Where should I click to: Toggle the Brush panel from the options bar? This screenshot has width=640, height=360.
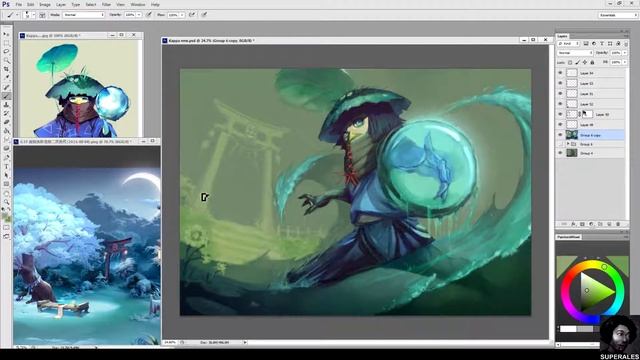(x=42, y=15)
